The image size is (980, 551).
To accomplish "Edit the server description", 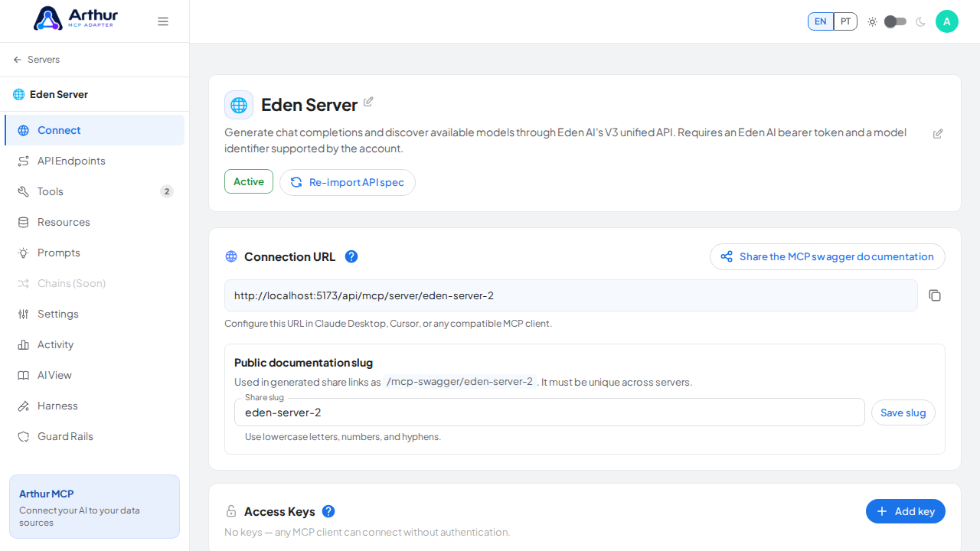I will click(938, 134).
